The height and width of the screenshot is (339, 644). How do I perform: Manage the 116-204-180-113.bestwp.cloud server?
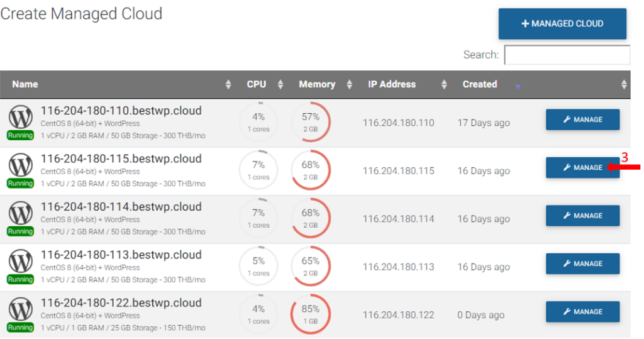click(582, 264)
